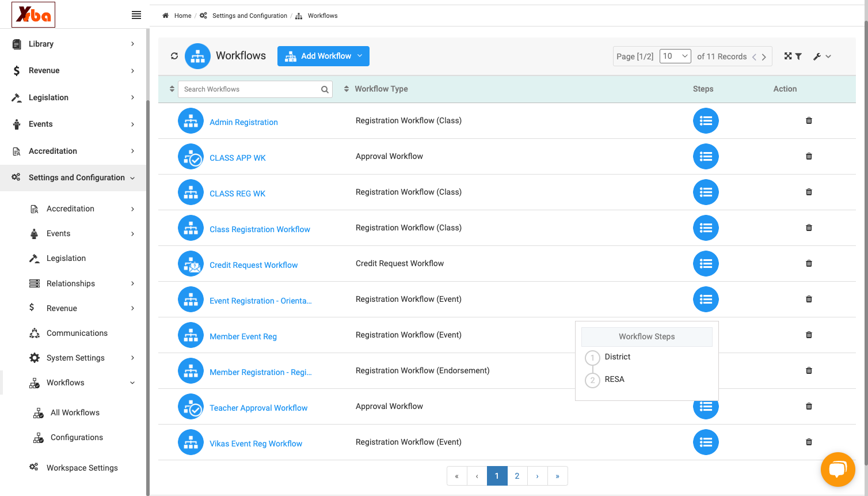Expand the Library menu

click(x=73, y=44)
